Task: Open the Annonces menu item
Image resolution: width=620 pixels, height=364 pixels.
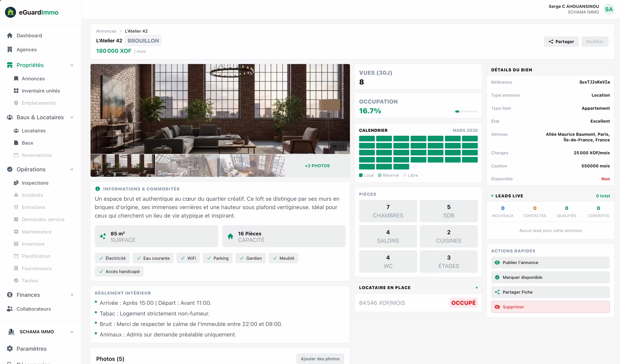Action: (33, 79)
